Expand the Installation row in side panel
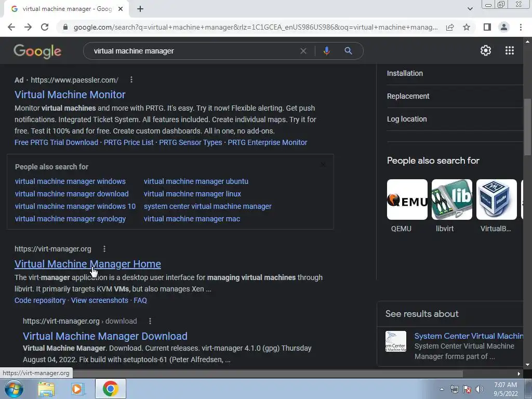Screen dimensions: 532x399 click(x=455, y=73)
